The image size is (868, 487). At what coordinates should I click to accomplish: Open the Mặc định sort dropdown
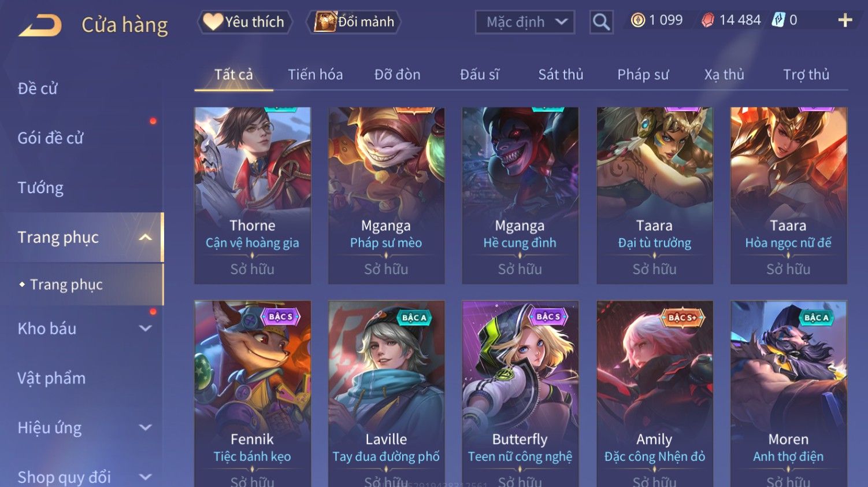tap(525, 22)
